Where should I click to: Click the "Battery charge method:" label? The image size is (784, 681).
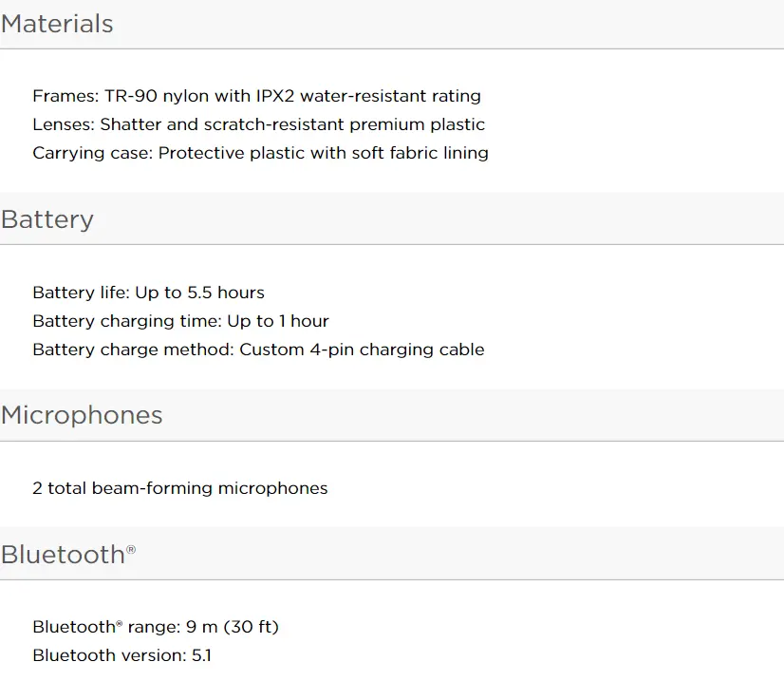click(133, 350)
